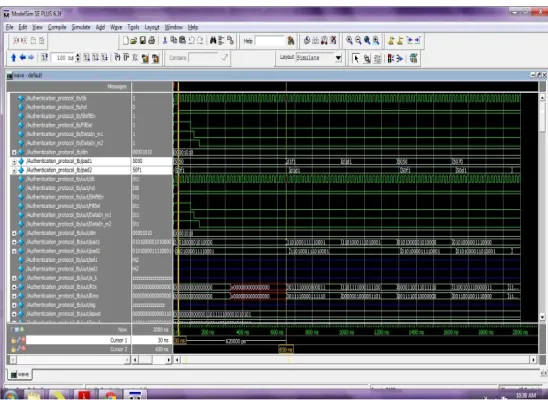Click the Save disk icon

coord(143,41)
